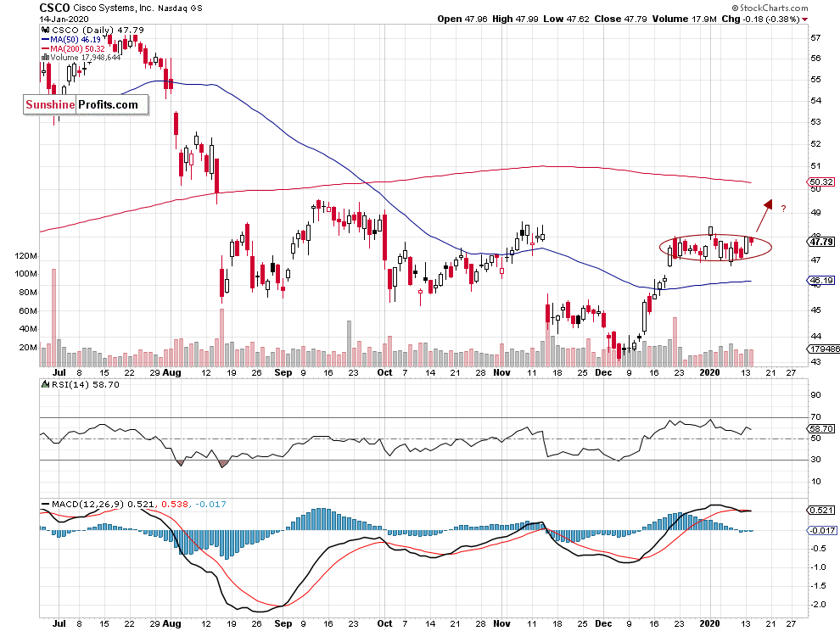Click Dec on the MACD panel date axis

tap(603, 623)
